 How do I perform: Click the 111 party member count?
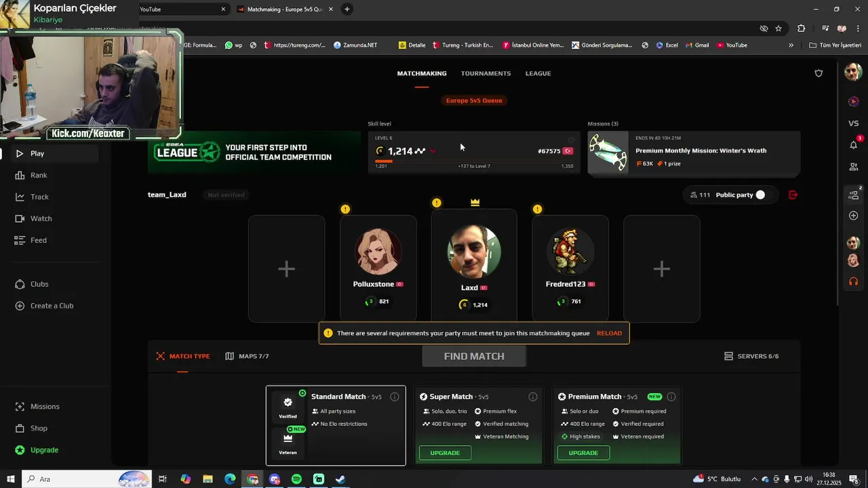coord(700,195)
